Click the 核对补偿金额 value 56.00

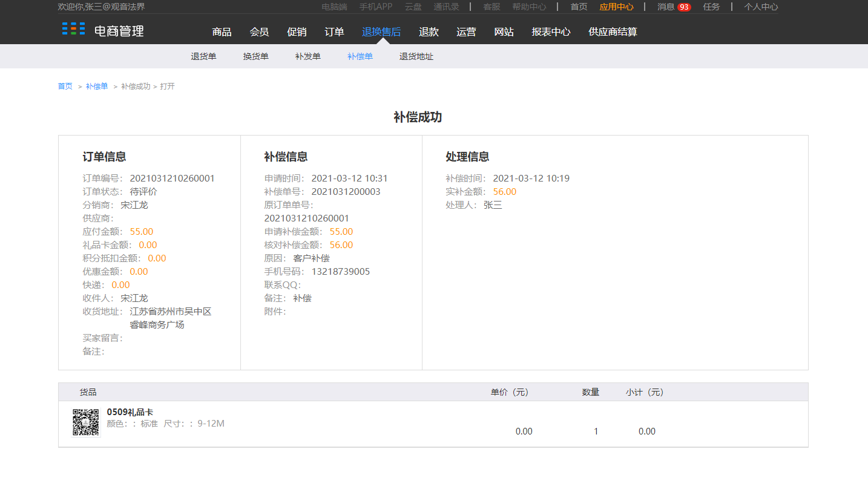pyautogui.click(x=341, y=245)
